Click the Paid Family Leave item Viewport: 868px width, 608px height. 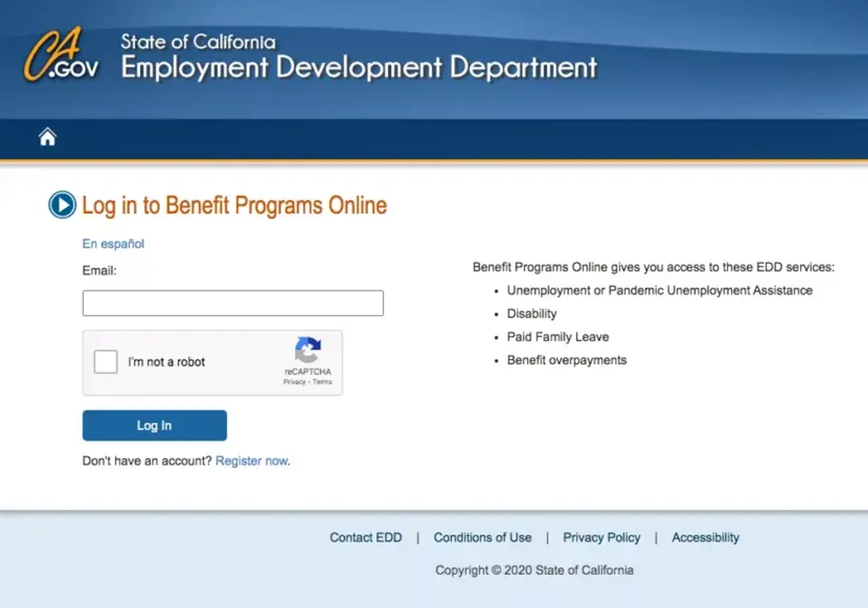point(558,337)
